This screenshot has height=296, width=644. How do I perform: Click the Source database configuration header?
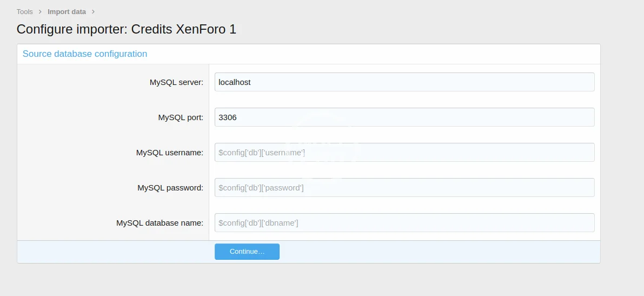(85, 54)
